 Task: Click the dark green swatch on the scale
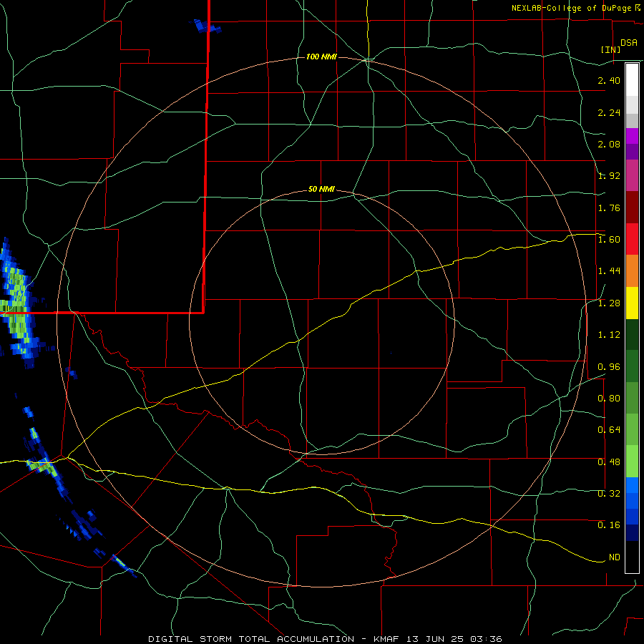632,335
